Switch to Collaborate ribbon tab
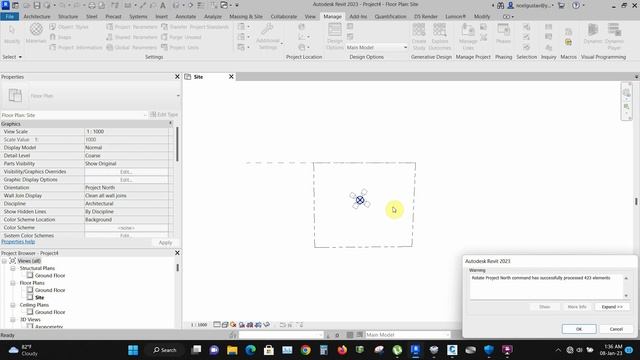 click(x=284, y=16)
